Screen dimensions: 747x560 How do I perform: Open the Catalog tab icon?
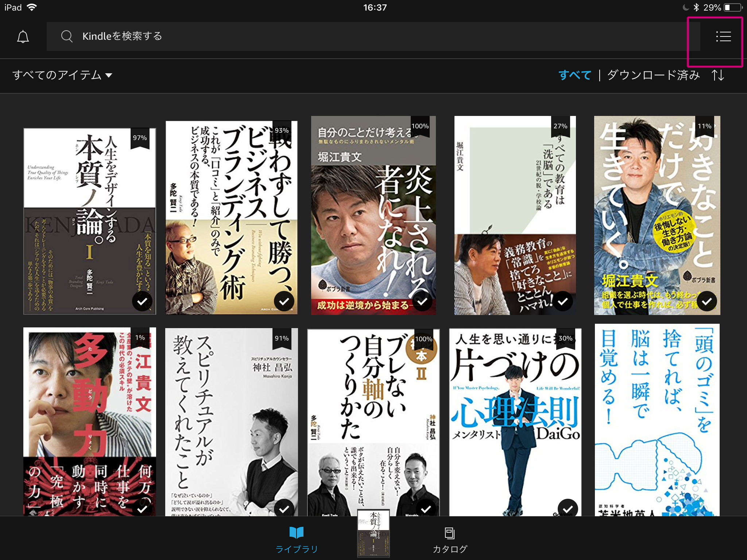(x=449, y=533)
